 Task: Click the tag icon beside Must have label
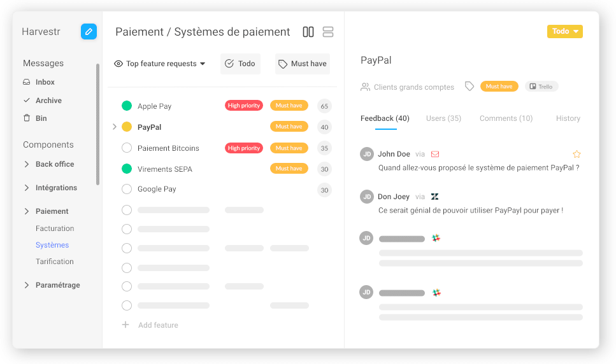point(469,87)
